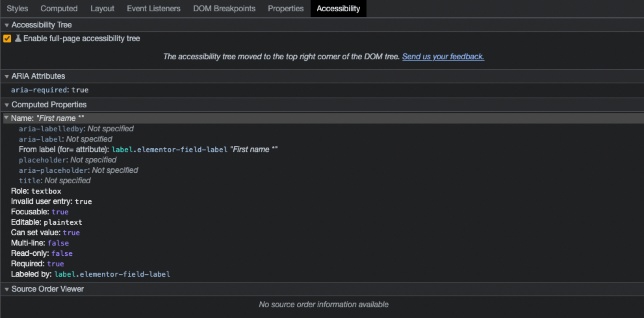Select the Invalid user entry row
The height and width of the screenshot is (318, 644).
click(x=51, y=202)
